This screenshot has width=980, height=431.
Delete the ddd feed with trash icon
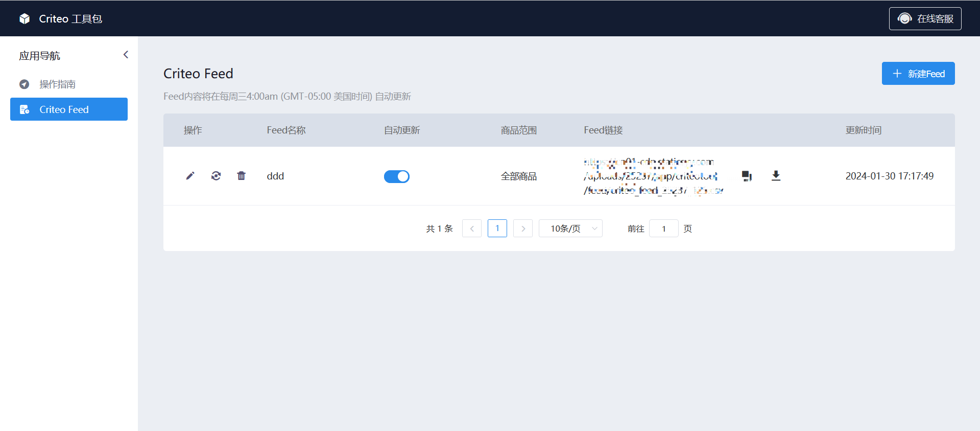pyautogui.click(x=242, y=176)
